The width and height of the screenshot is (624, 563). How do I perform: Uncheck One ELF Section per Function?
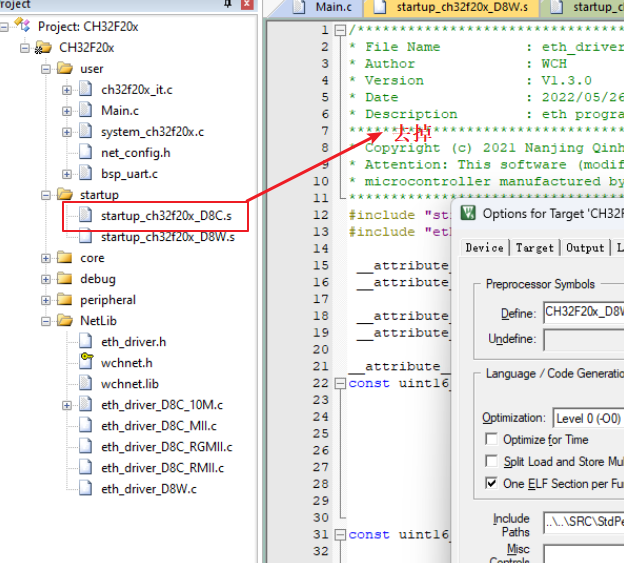tap(491, 483)
